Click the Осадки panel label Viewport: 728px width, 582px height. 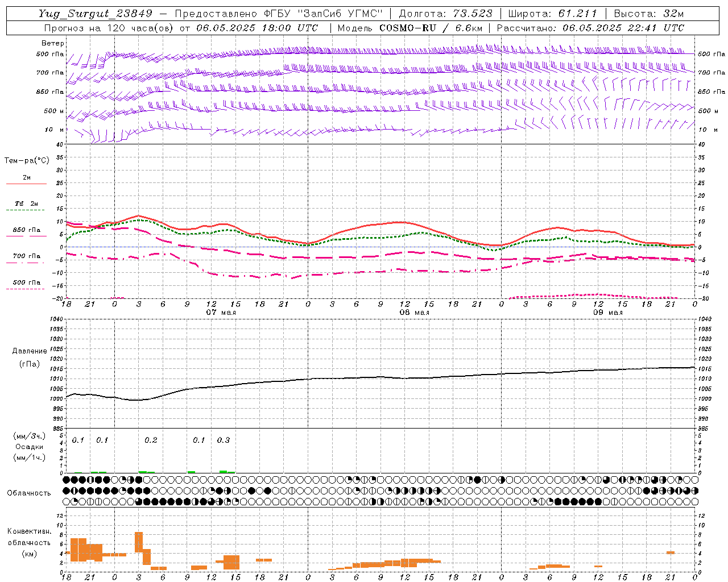(x=30, y=447)
